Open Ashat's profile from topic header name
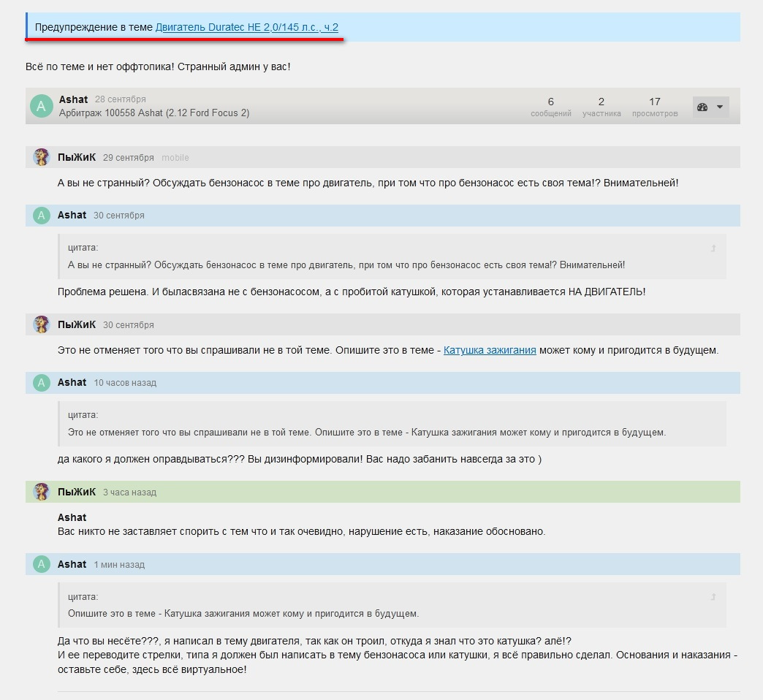Image resolution: width=763 pixels, height=700 pixels. tap(74, 99)
